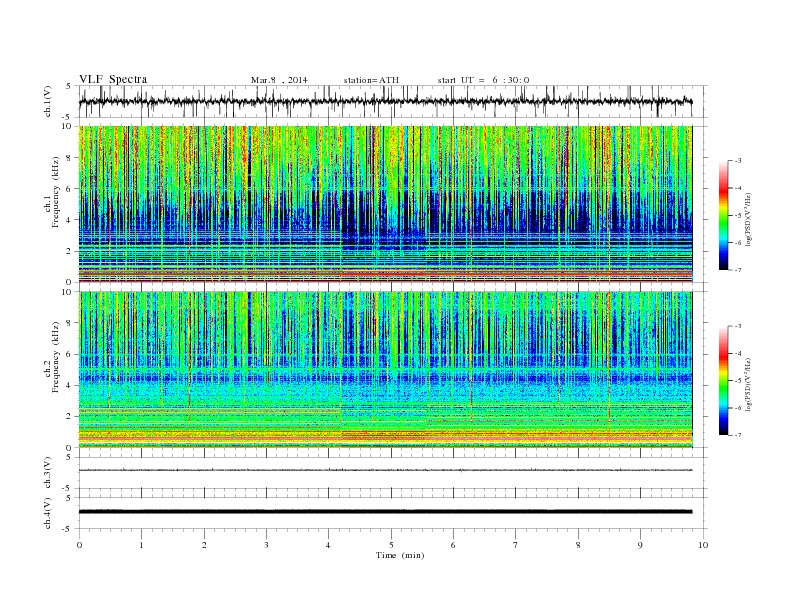This screenshot has width=792, height=612.
Task: Click ch.1 frequency tick label "2"
Action: 70,251
